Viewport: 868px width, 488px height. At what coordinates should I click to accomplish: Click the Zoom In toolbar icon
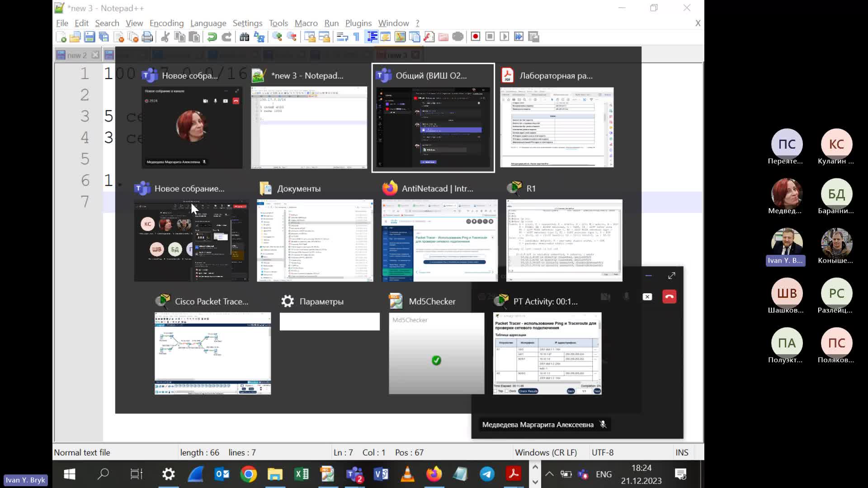tap(277, 37)
